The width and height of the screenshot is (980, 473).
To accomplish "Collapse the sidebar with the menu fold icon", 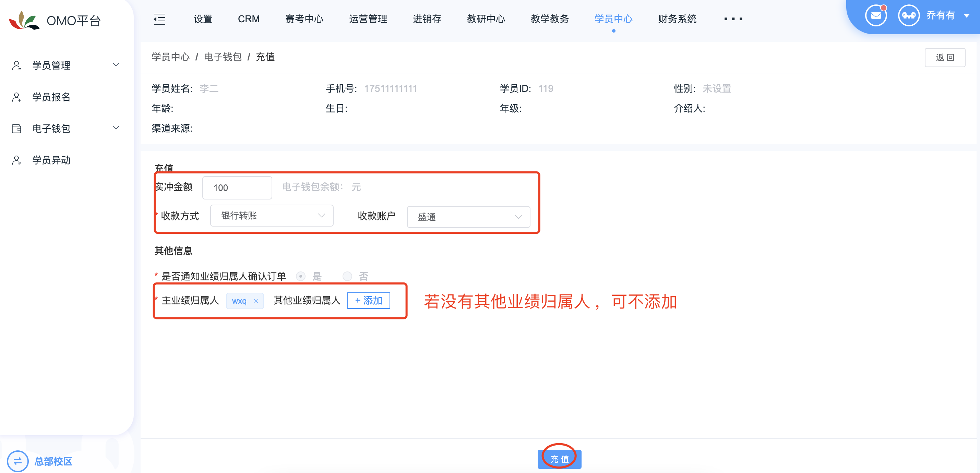I will pos(159,19).
